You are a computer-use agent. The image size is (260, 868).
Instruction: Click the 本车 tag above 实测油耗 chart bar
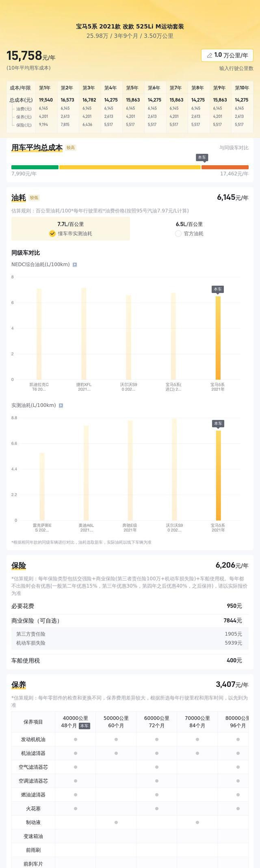(x=218, y=424)
